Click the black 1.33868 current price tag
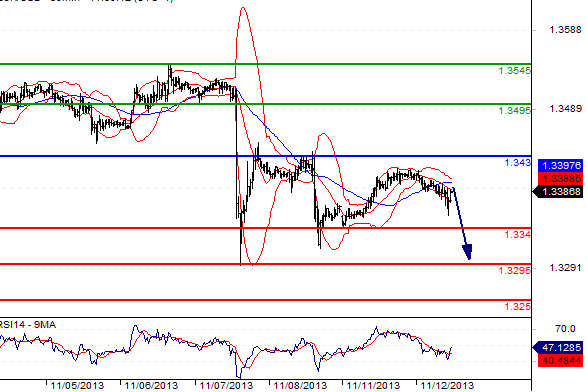 tap(558, 192)
